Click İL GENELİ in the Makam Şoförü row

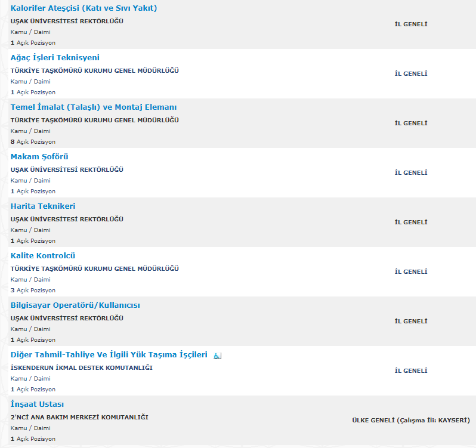click(411, 173)
